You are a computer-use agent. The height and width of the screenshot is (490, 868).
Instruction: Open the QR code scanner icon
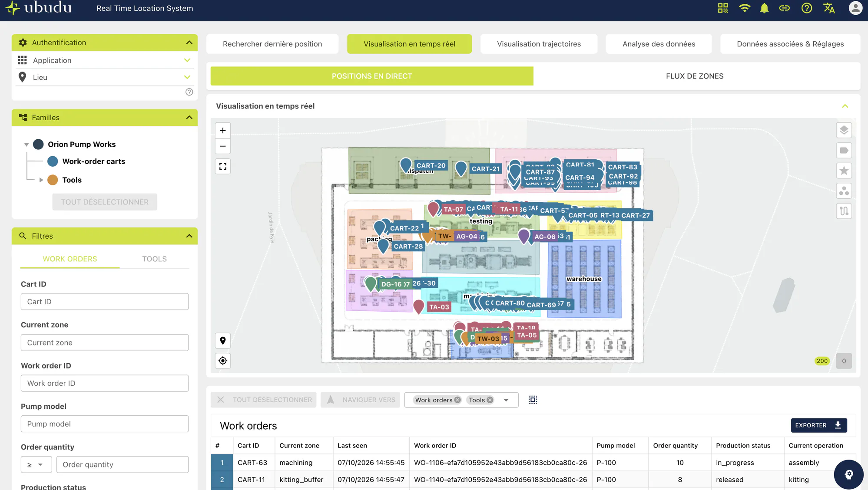(723, 8)
